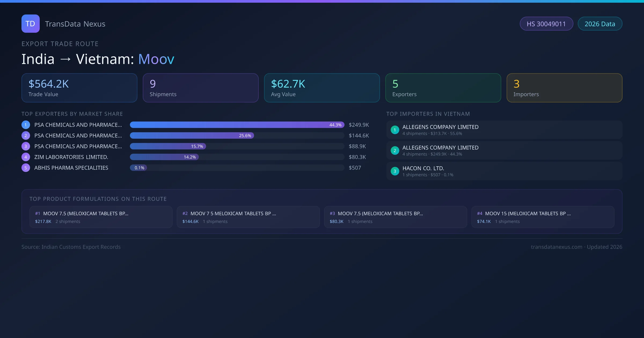Viewport: 644px width, 338px height.
Task: Select the 9 Shipments stat card
Action: [x=200, y=88]
